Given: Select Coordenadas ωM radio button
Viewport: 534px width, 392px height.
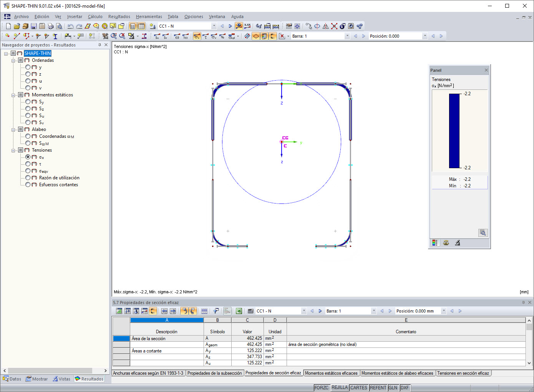Looking at the screenshot, I should click(28, 136).
